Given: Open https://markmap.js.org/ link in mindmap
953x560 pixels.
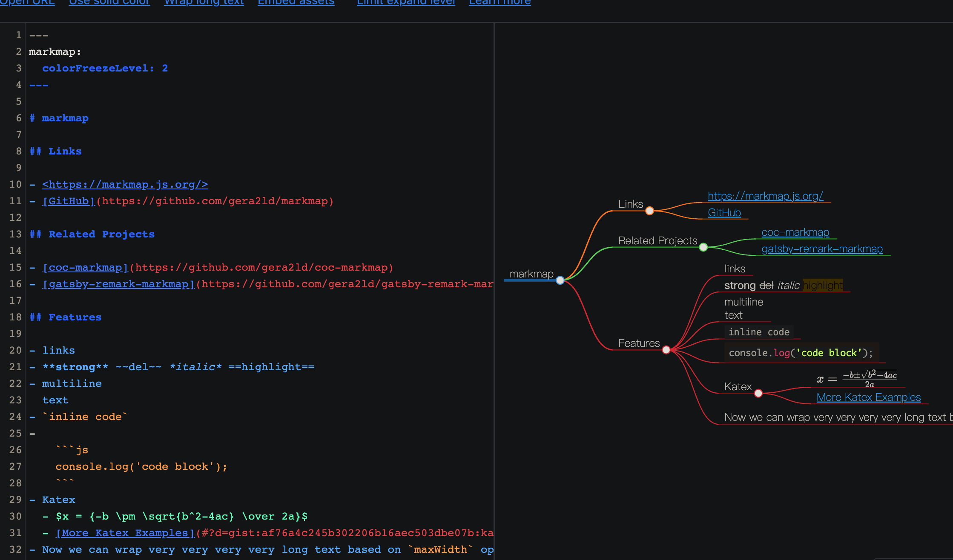Looking at the screenshot, I should point(766,196).
